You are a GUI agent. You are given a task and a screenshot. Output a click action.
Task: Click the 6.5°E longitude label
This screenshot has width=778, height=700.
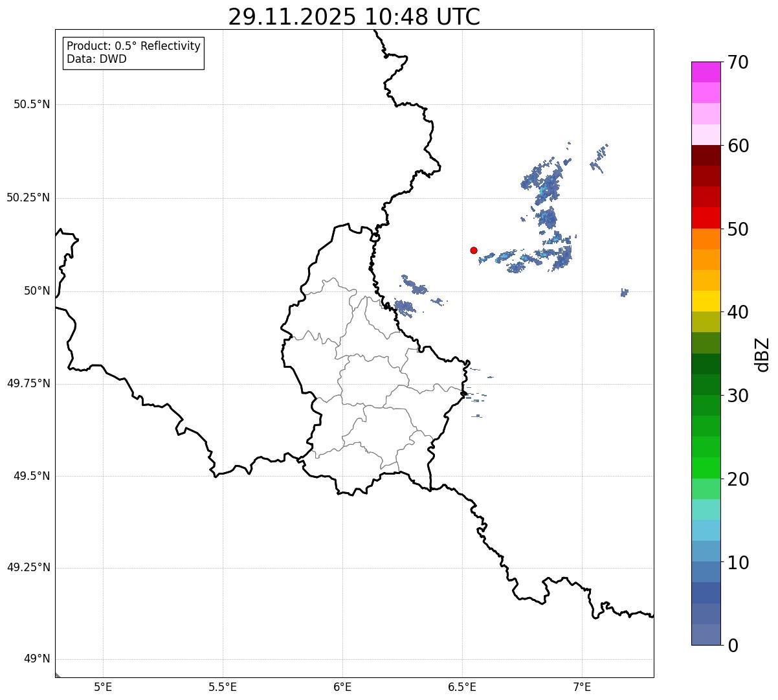coord(462,686)
